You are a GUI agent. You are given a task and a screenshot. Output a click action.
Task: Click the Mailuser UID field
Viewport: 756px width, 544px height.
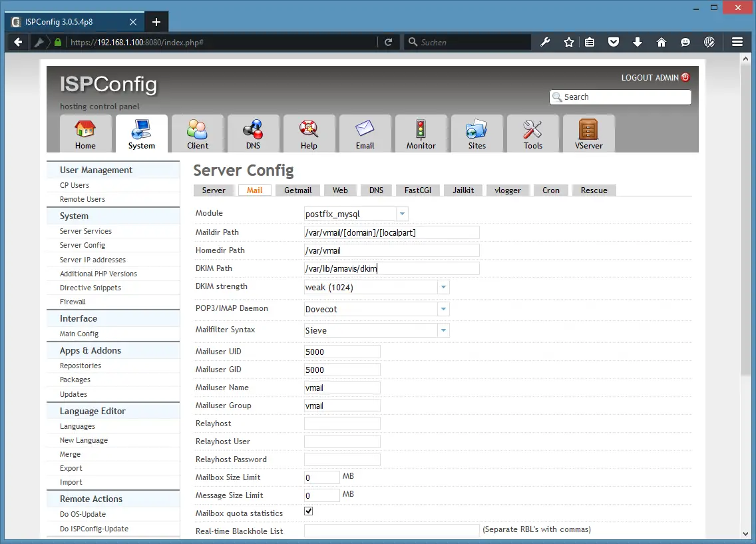coord(342,352)
